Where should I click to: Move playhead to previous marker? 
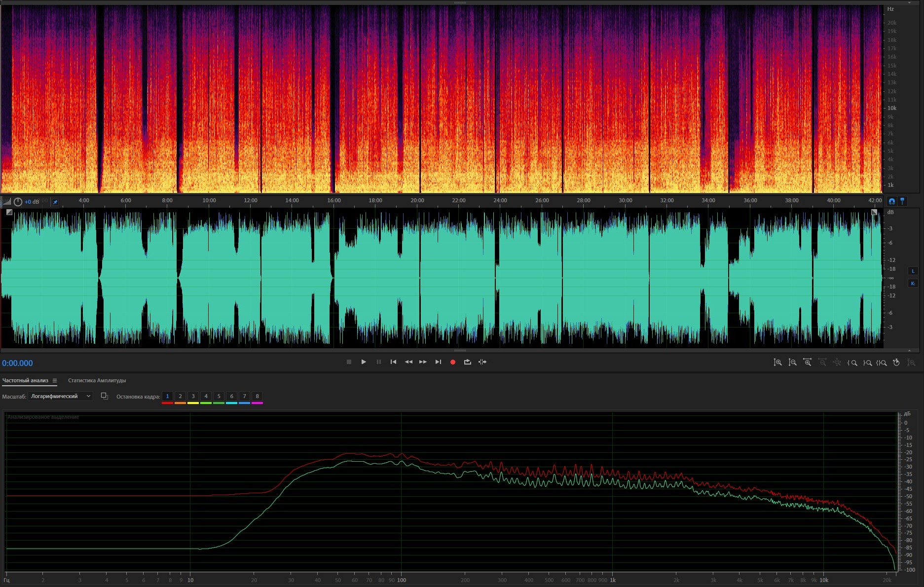[393, 362]
